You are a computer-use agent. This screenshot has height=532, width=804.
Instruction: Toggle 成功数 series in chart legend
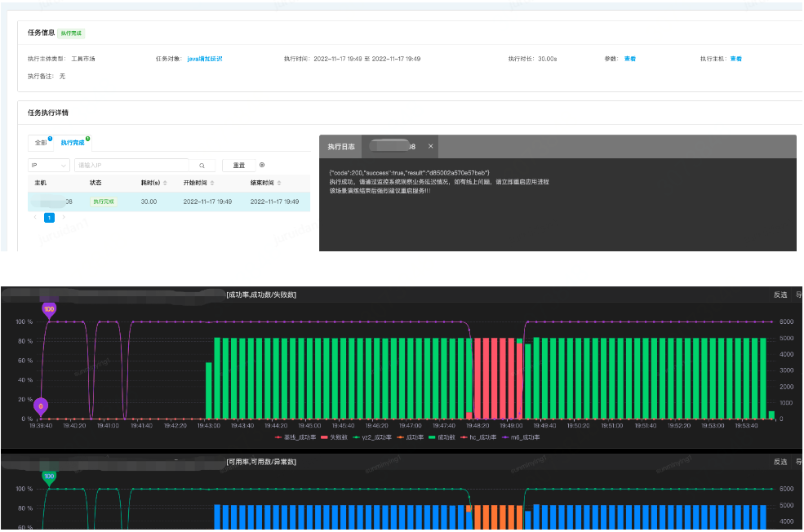tap(442, 437)
